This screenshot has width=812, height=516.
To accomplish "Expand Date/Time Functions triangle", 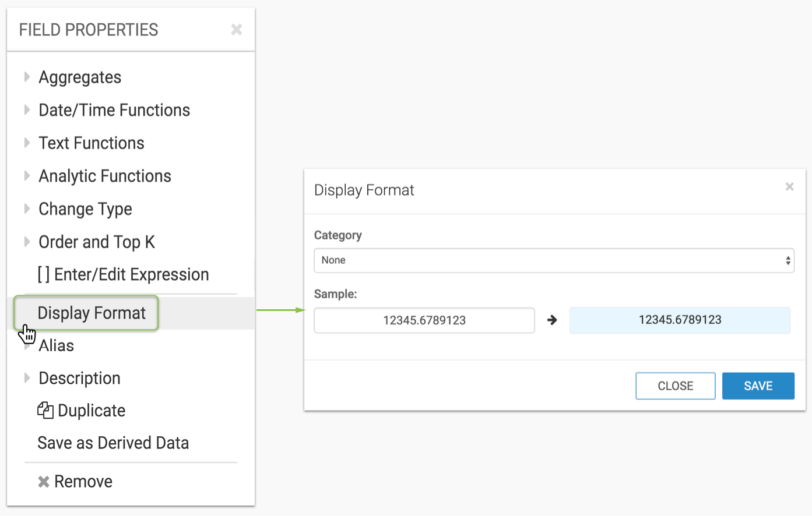I will tap(27, 110).
